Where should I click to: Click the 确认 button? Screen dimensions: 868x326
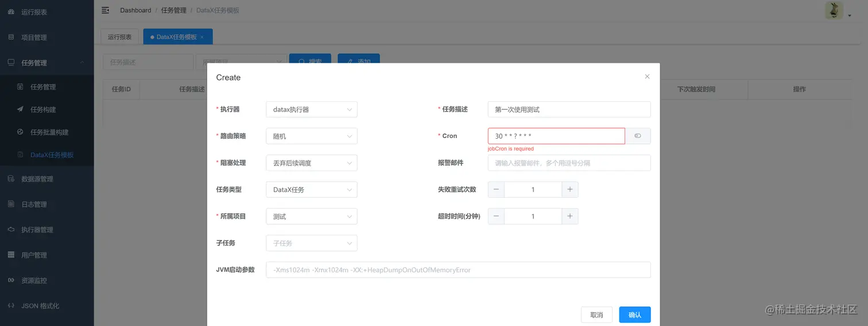(635, 315)
